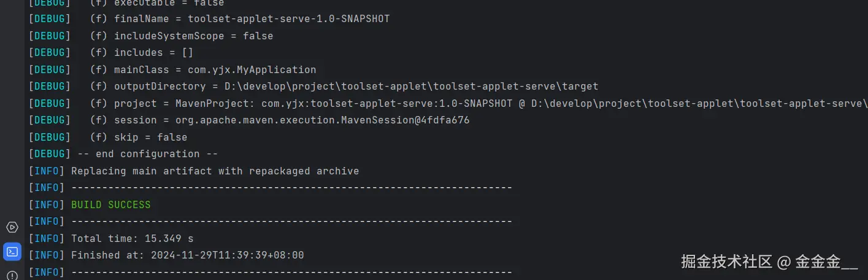
Task: Click the finalName toolset-applet-serve-1.0-SNAPSHOT value
Action: [x=289, y=19]
